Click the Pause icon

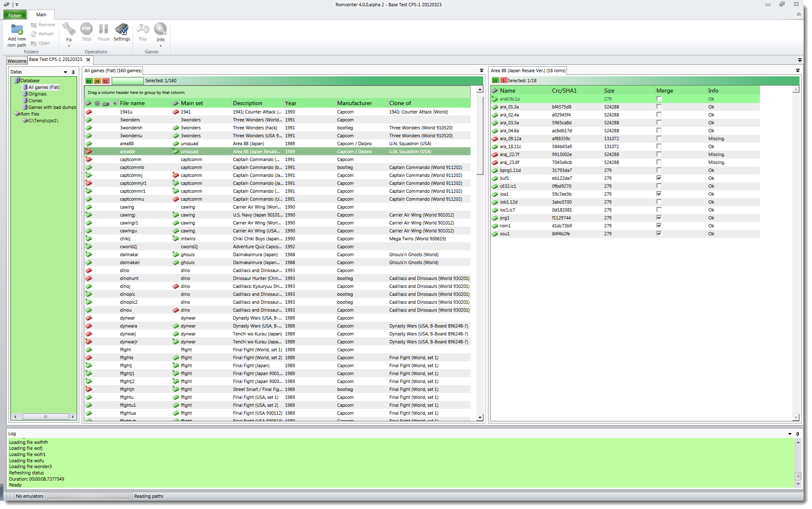point(103,29)
